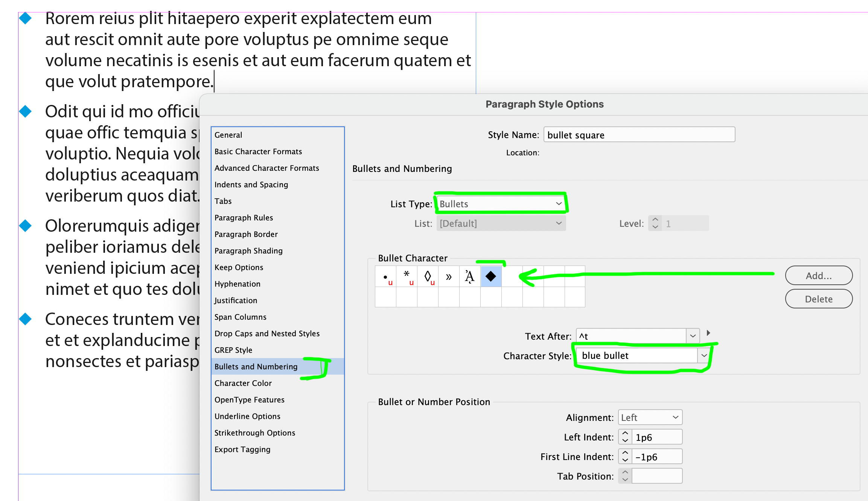
Task: Open the Text After flyout arrow
Action: point(709,333)
